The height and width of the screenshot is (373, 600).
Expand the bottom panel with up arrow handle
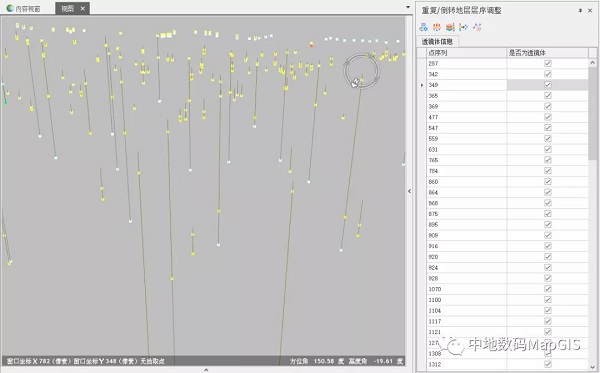[x=206, y=370]
